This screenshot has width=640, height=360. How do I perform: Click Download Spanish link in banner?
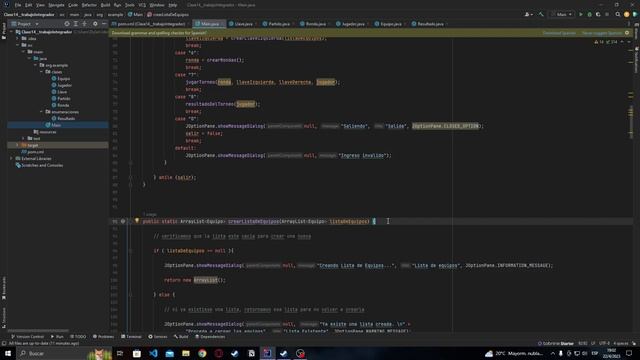coord(559,33)
